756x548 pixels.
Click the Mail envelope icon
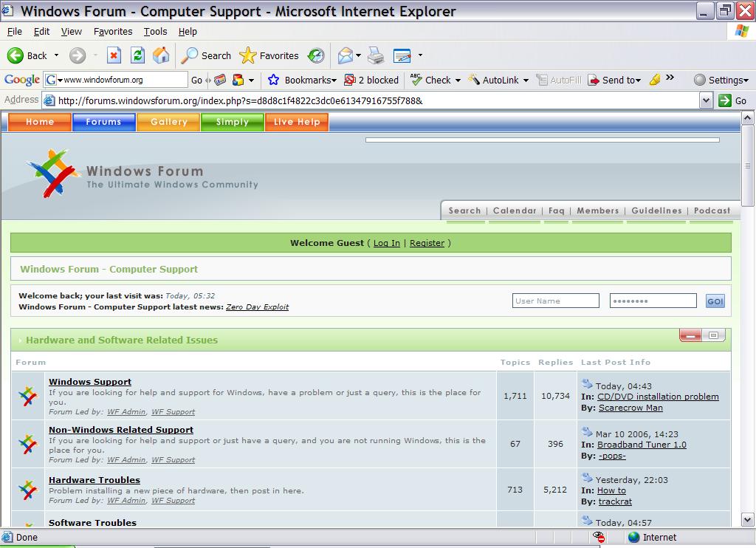(x=346, y=55)
